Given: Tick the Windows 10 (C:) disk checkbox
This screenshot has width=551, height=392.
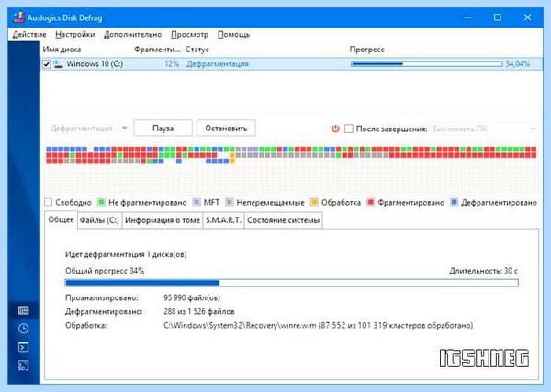Looking at the screenshot, I should click(x=47, y=64).
